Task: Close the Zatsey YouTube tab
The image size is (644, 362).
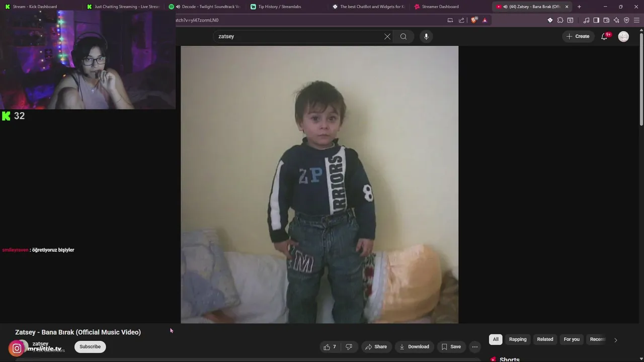Action: (567, 7)
